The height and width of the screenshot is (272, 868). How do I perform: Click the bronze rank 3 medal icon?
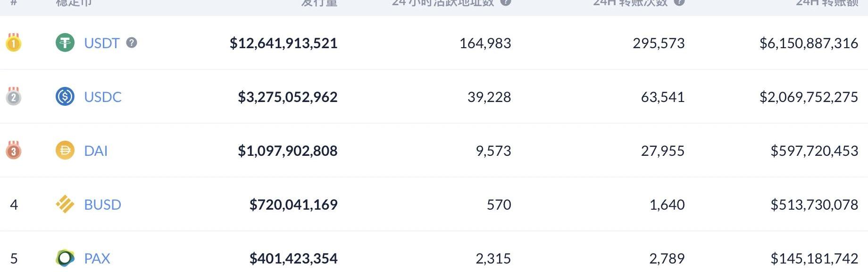pyautogui.click(x=14, y=150)
